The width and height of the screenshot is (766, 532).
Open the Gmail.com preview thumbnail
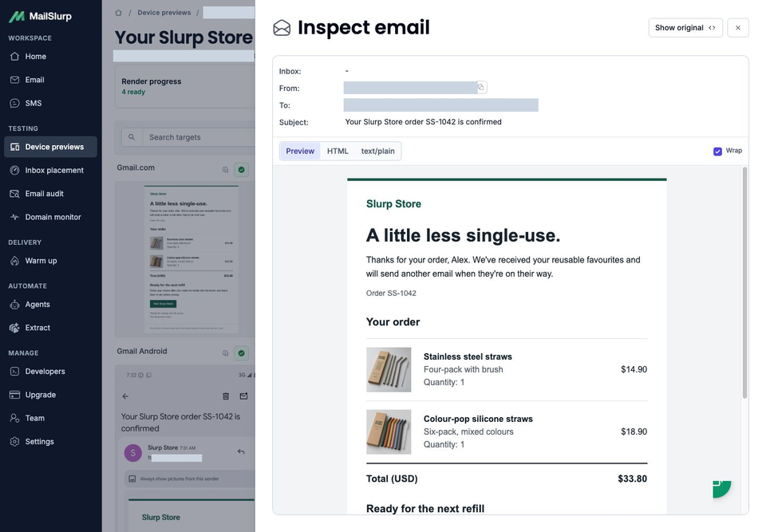pos(191,259)
